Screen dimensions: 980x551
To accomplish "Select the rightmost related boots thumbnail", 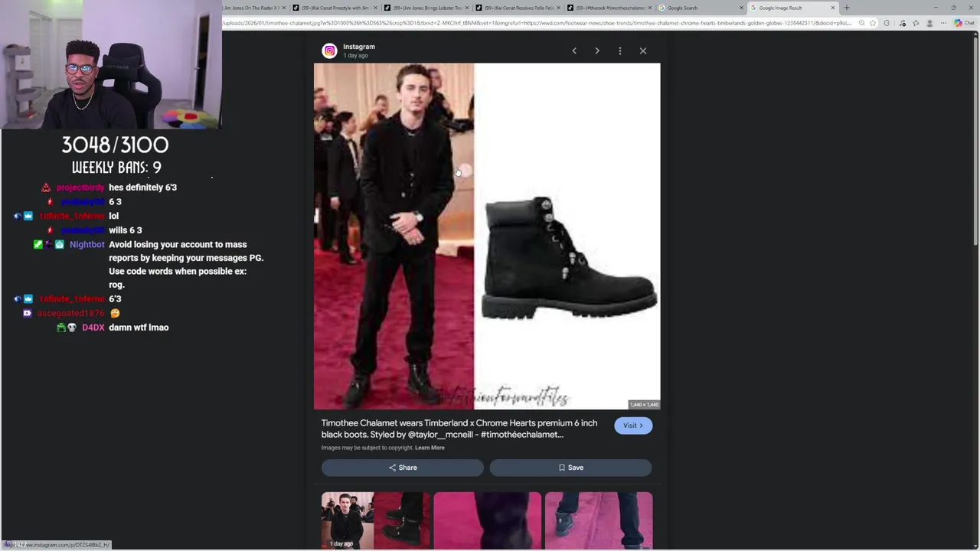I will coord(599,520).
